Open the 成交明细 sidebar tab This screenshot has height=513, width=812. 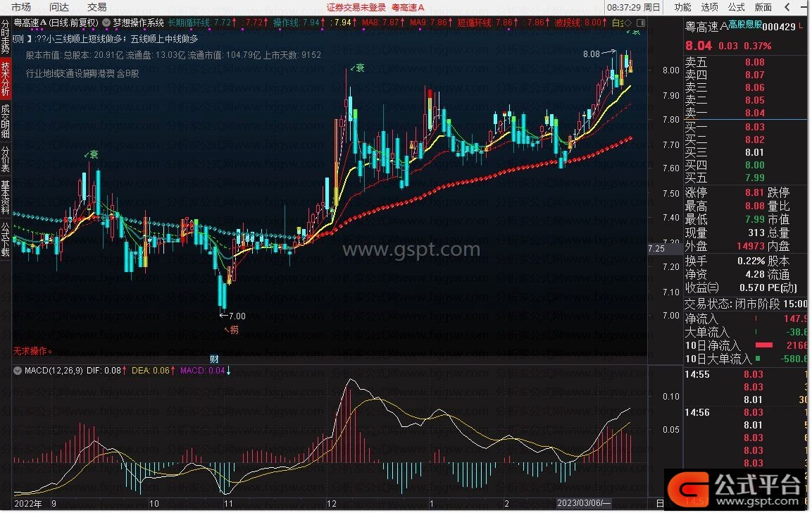pos(5,121)
